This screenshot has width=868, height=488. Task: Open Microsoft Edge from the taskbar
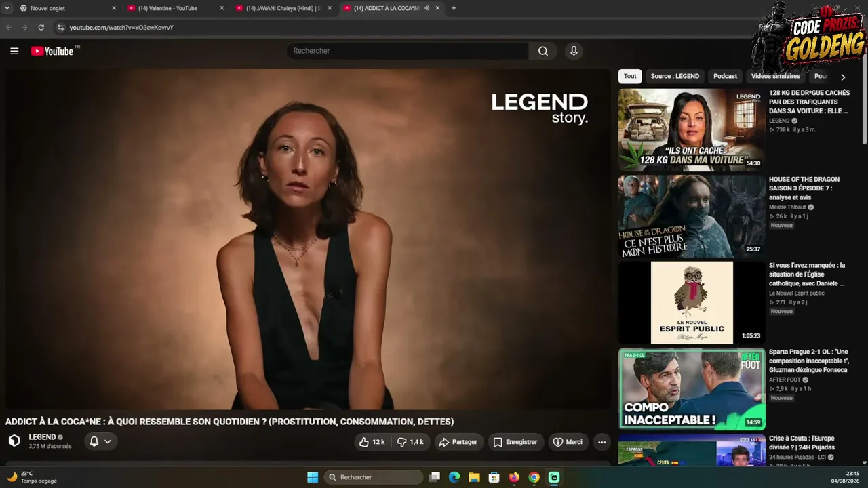click(454, 477)
